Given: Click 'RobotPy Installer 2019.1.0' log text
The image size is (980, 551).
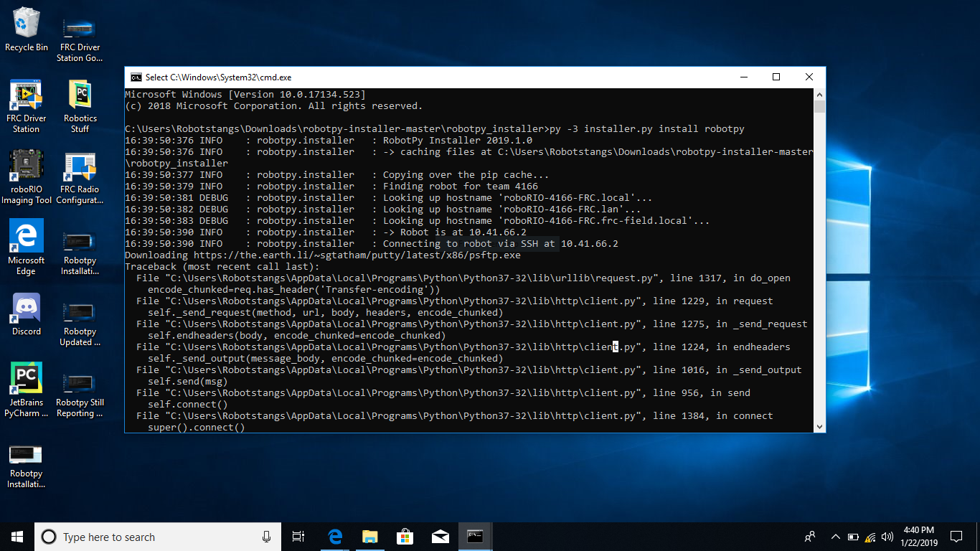Looking at the screenshot, I should click(x=458, y=141).
